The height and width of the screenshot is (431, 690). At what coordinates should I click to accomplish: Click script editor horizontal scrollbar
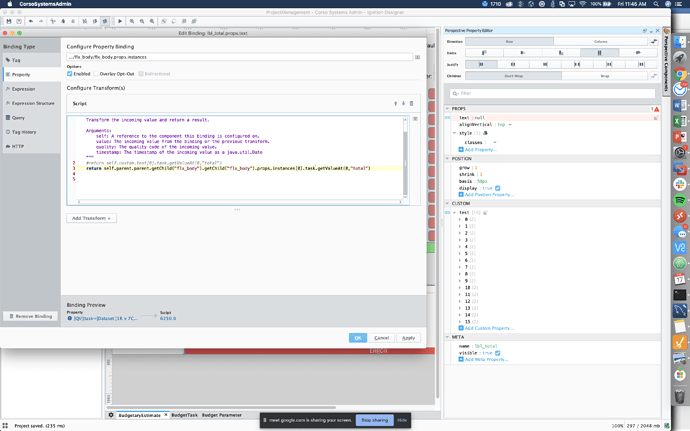coord(239,202)
